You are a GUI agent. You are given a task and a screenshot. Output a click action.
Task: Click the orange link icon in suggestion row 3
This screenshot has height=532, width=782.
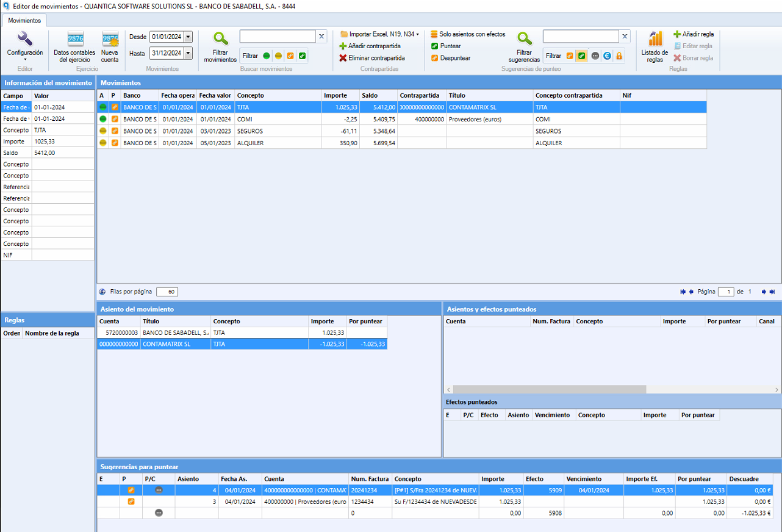coord(131,501)
